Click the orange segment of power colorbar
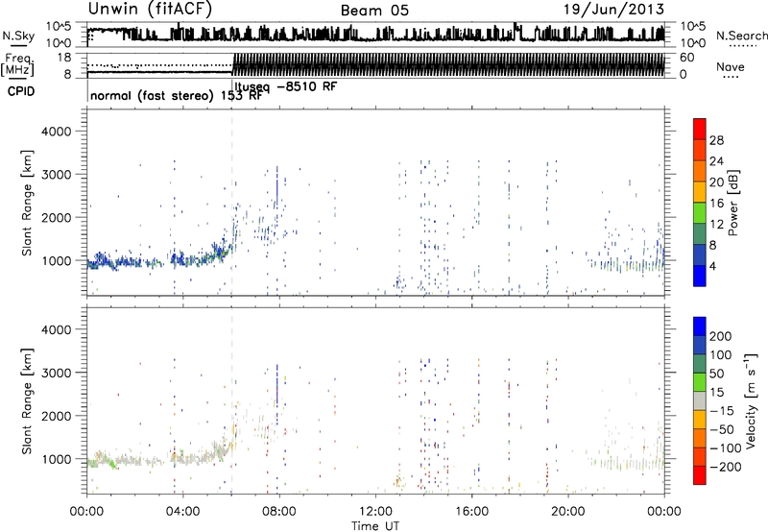This screenshot has width=768, height=532. (700, 171)
